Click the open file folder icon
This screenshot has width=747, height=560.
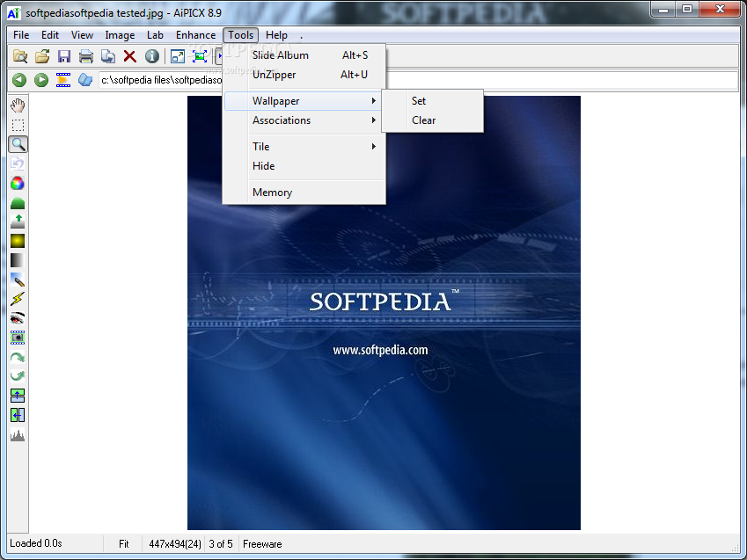pyautogui.click(x=42, y=56)
